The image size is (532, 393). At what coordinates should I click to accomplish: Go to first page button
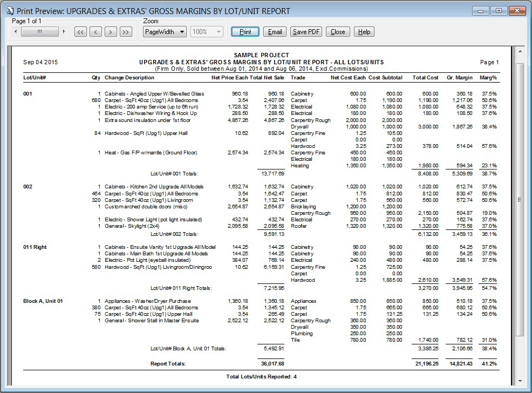click(80, 32)
